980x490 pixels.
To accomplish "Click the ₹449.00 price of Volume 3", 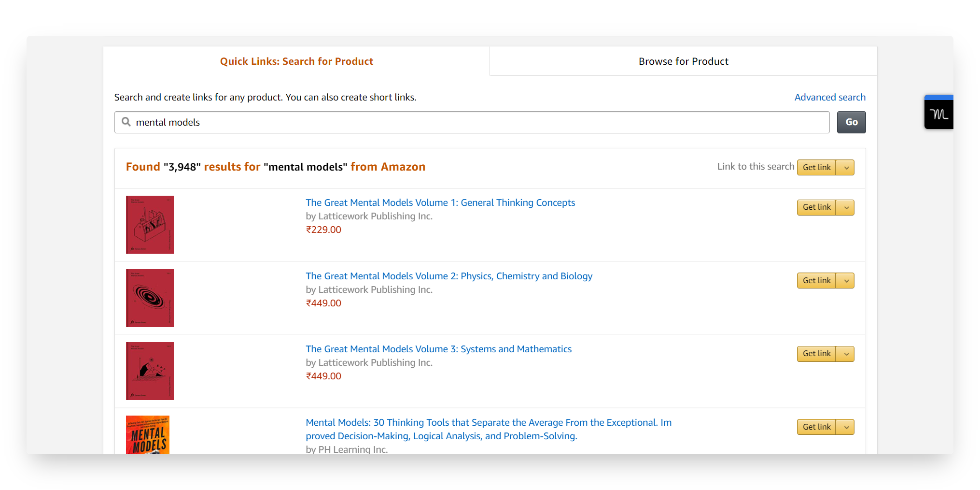I will click(323, 376).
